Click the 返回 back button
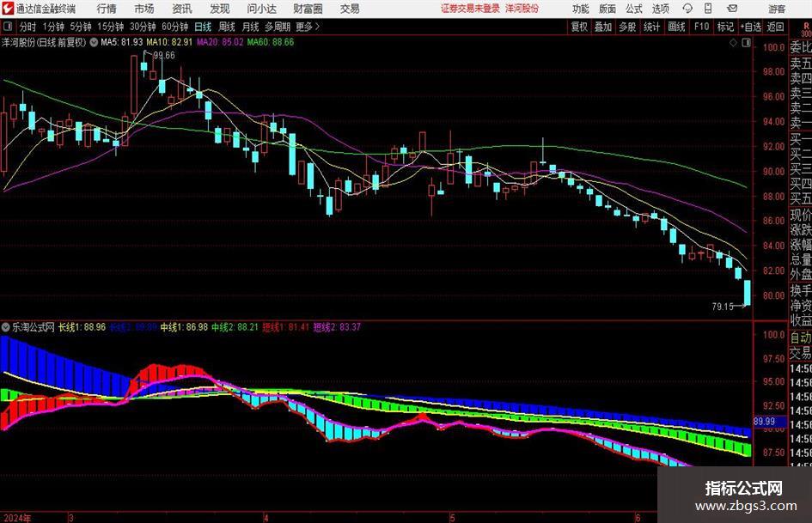The width and height of the screenshot is (812, 523). (775, 27)
